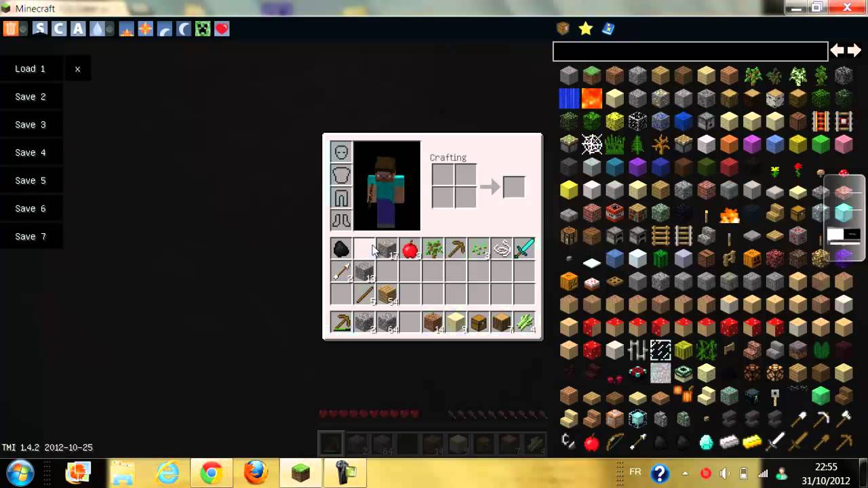Pick up the red apple in inventory

pos(410,249)
